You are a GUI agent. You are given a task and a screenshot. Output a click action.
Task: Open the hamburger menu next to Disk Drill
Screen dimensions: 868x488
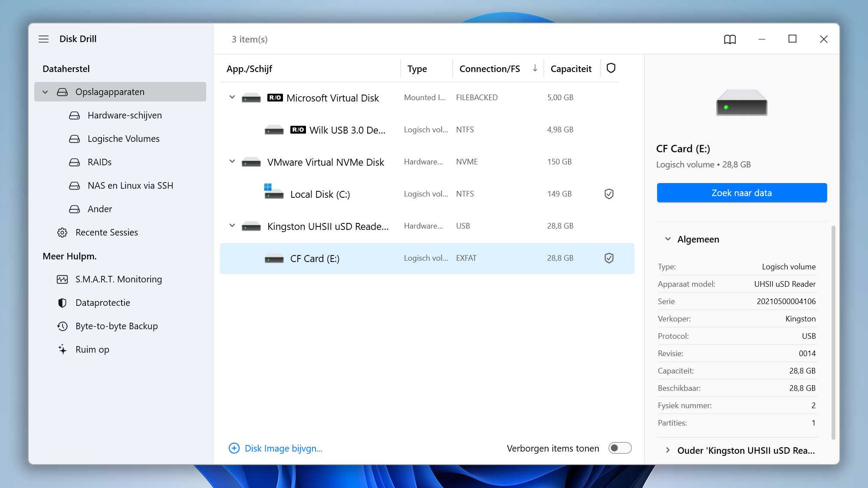(44, 39)
